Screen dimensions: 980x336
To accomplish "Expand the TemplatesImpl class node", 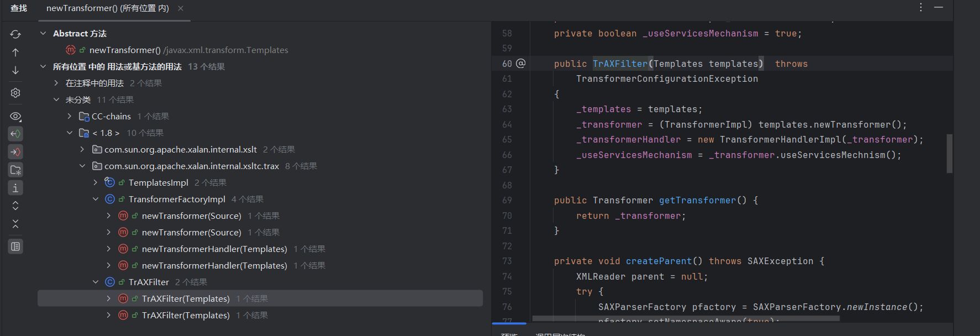I will point(96,183).
